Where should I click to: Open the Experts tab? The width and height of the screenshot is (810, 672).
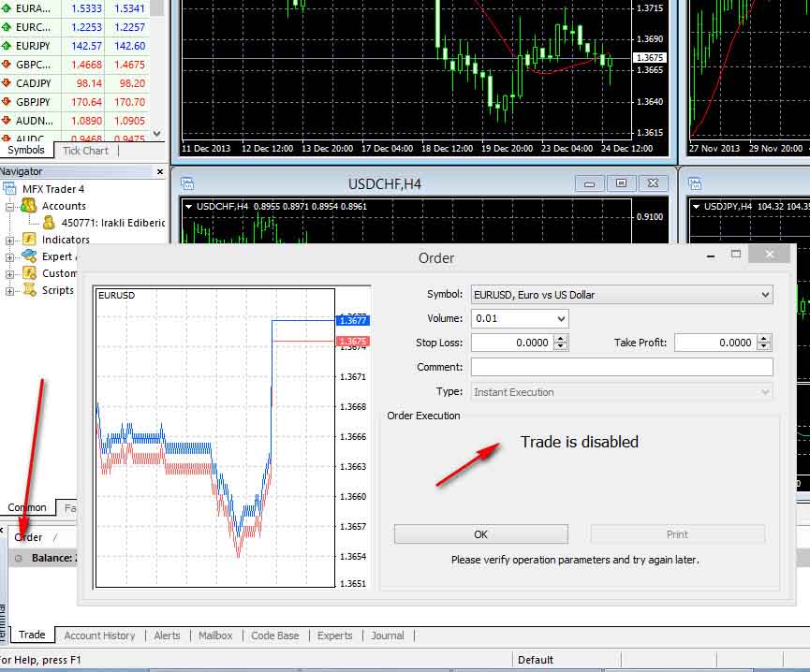(334, 635)
